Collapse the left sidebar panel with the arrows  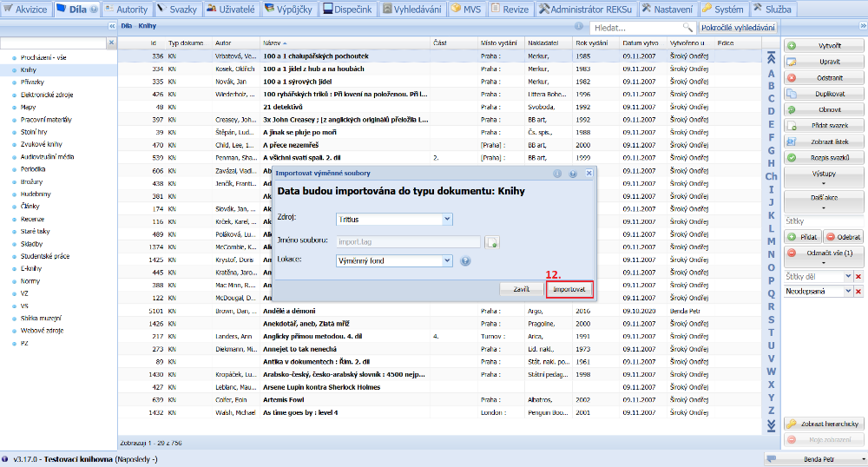point(111,27)
